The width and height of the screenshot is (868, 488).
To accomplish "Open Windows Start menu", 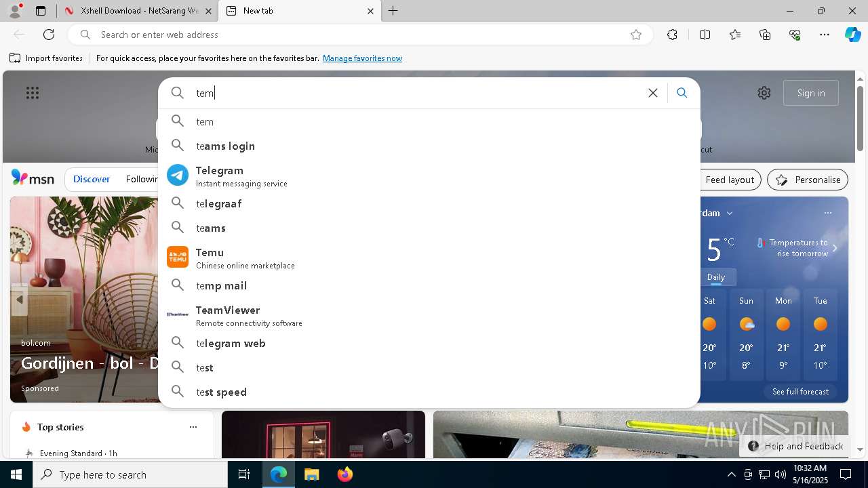I will [x=16, y=474].
